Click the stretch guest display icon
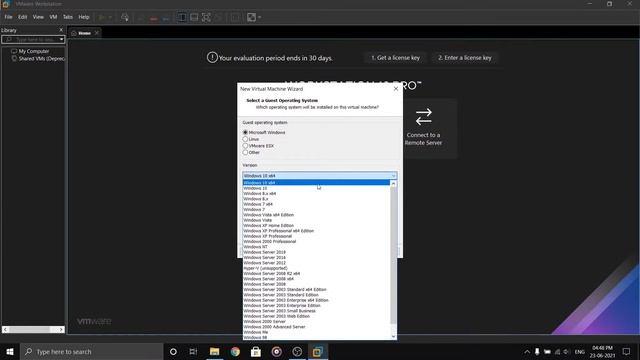Screen dimensions: 640x360 point(252,17)
